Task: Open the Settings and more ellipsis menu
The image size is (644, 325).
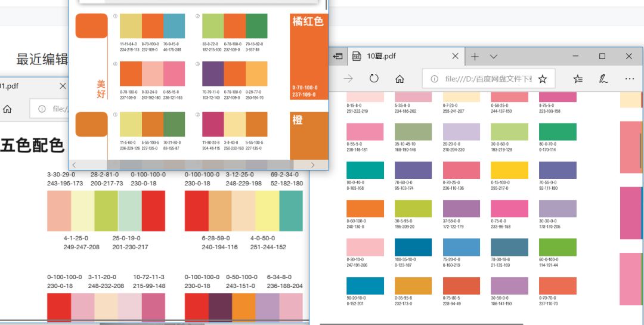Action: pyautogui.click(x=630, y=79)
